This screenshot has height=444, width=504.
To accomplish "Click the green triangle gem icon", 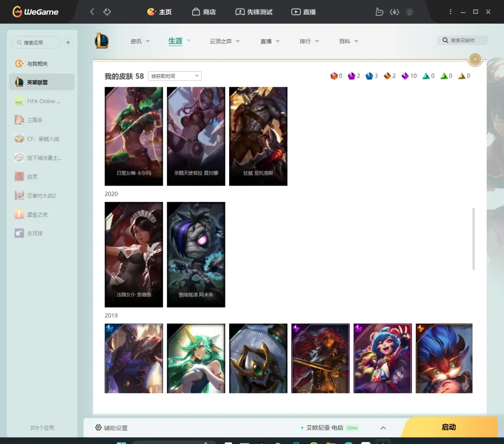I will [x=444, y=76].
